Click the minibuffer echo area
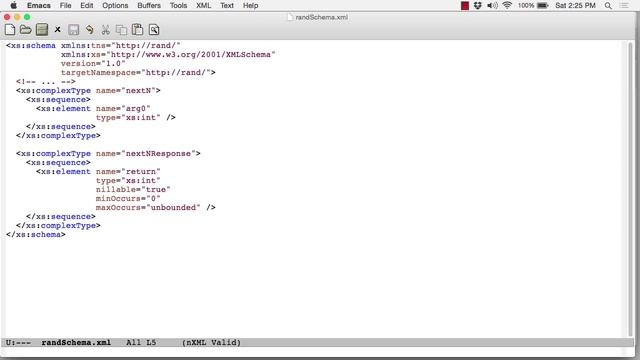640x360 pixels. point(318,352)
